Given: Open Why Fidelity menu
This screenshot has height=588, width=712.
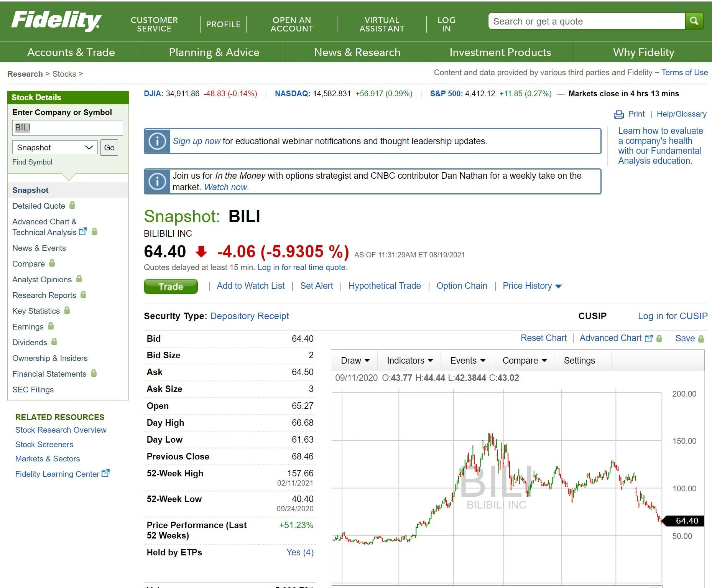Looking at the screenshot, I should [643, 52].
